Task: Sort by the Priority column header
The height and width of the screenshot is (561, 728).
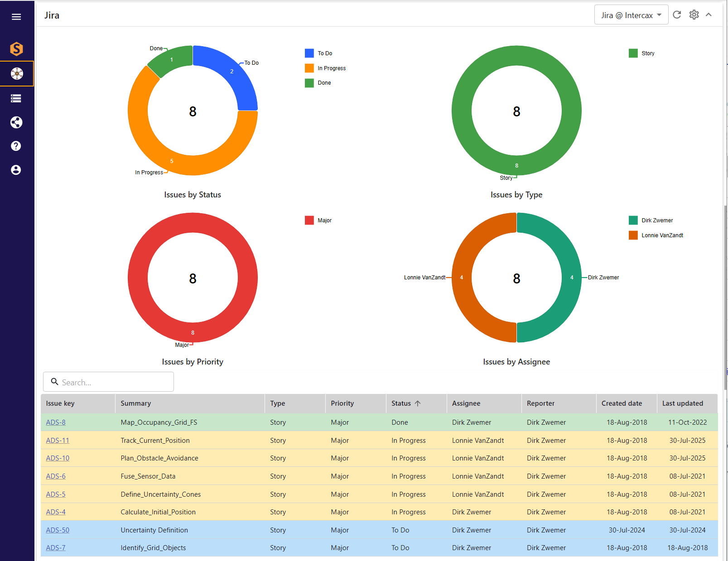Action: pos(342,403)
